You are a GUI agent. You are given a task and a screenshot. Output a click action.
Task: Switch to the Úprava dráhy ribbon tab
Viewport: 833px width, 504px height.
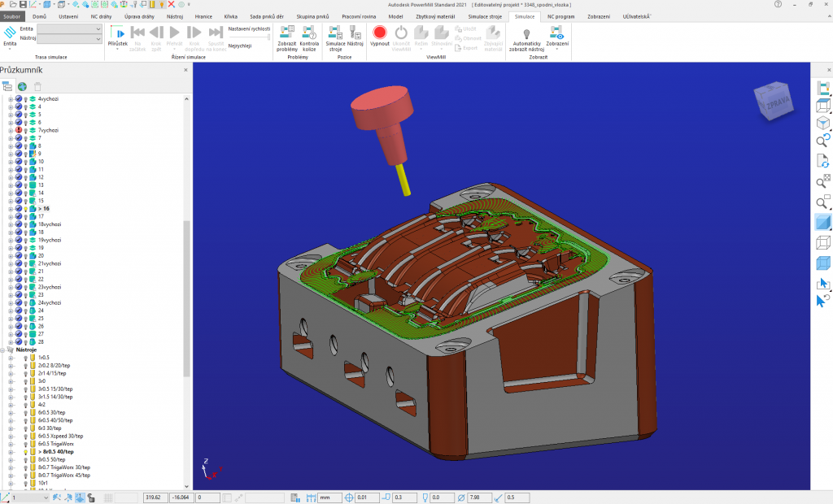pos(139,16)
